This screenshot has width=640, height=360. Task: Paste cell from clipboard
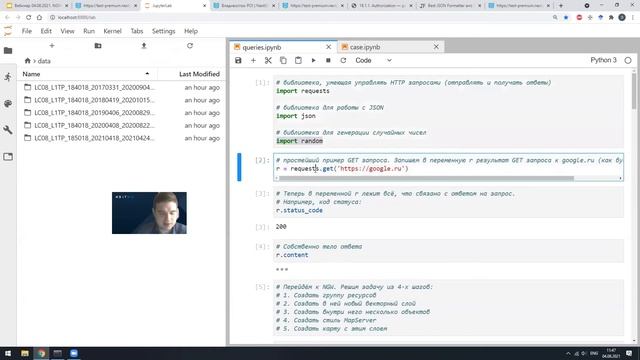pos(298,60)
